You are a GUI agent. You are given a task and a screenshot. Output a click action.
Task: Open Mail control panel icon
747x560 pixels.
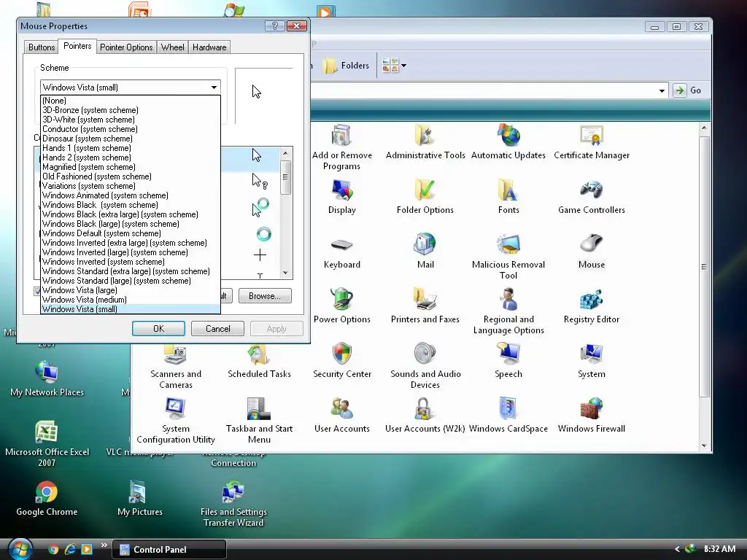tap(425, 251)
